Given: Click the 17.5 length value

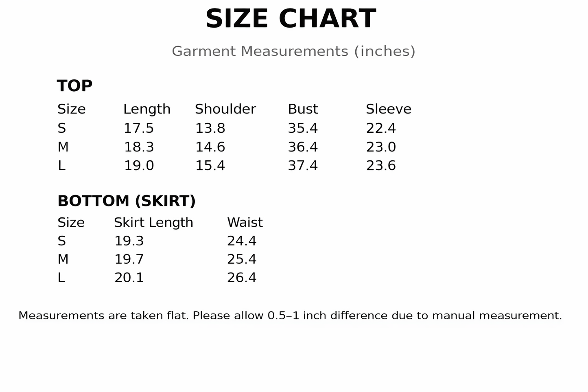Looking at the screenshot, I should pos(139,128).
